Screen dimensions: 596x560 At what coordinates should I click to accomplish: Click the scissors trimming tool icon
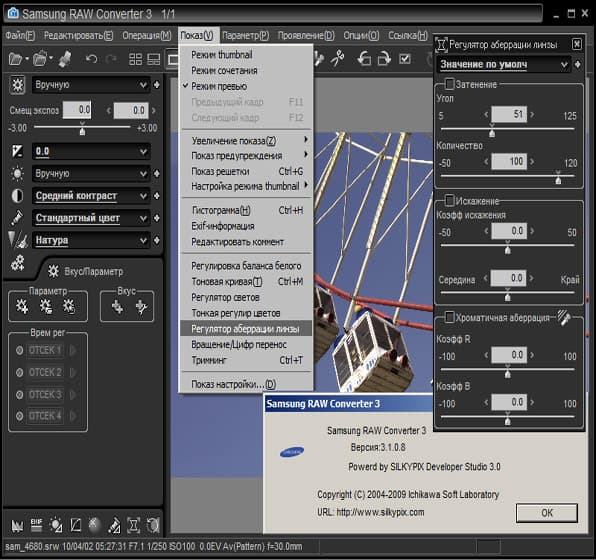pyautogui.click(x=337, y=59)
